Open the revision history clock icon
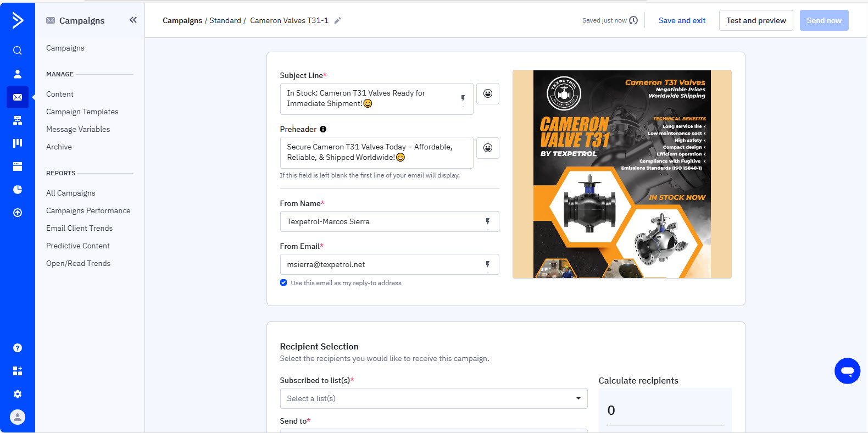 pyautogui.click(x=633, y=20)
